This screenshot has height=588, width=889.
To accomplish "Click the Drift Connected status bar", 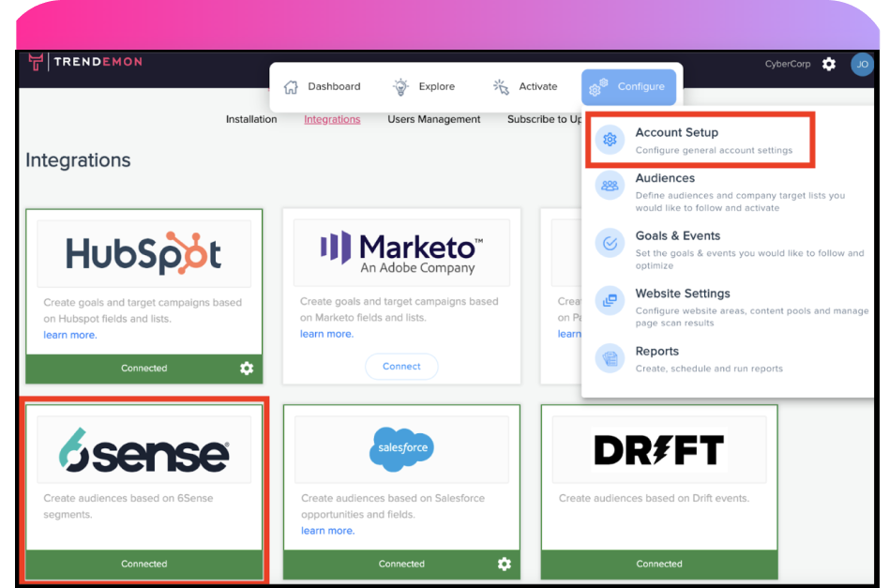I will (659, 565).
